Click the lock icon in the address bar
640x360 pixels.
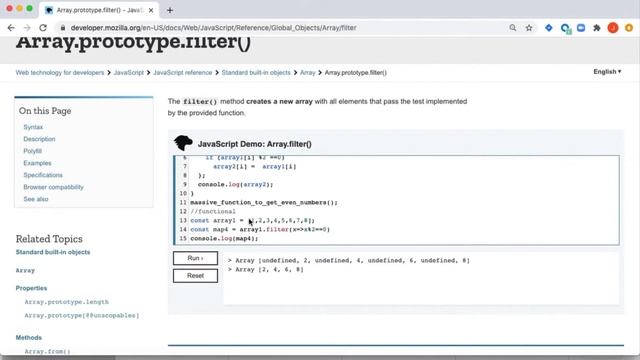click(x=62, y=28)
